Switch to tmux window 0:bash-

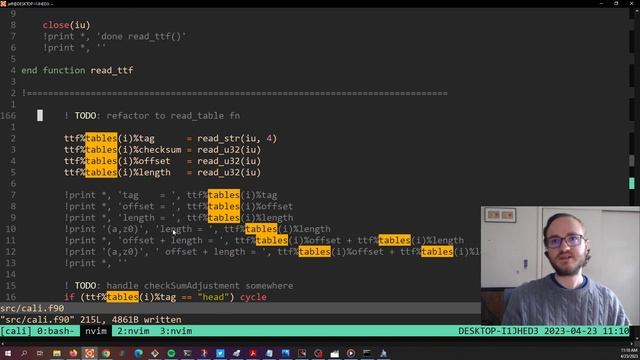pos(56,331)
